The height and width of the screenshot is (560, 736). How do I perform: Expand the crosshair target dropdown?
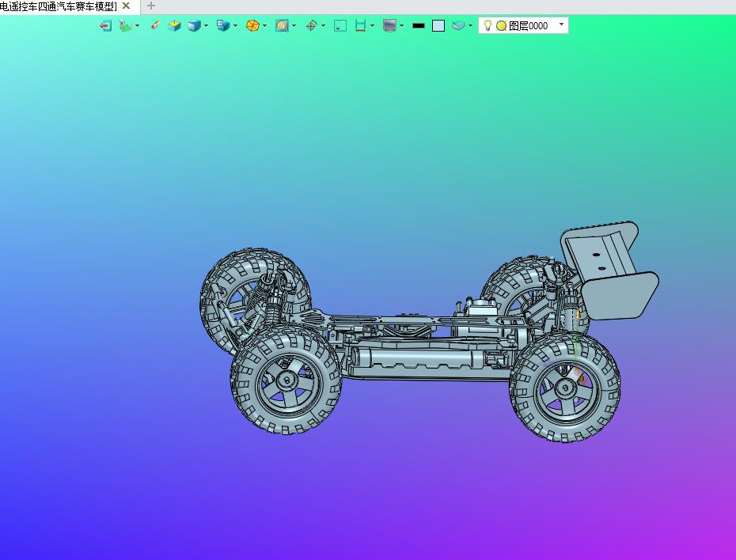323,26
